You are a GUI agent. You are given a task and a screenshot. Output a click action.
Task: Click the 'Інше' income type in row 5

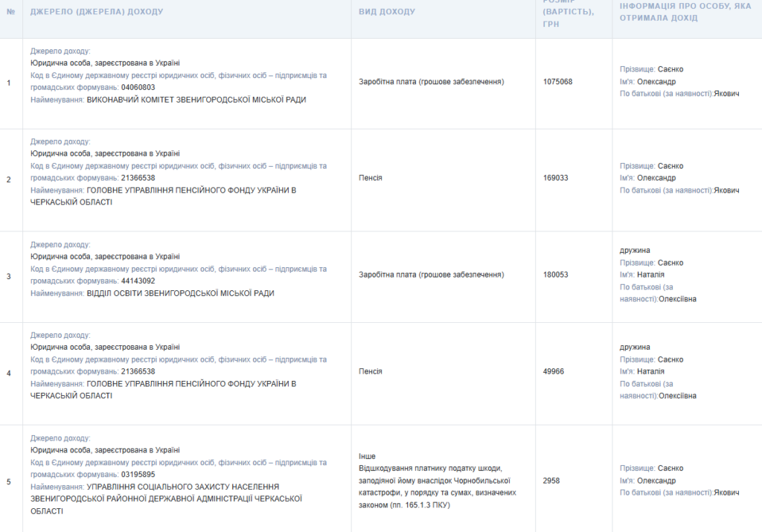tap(367, 456)
